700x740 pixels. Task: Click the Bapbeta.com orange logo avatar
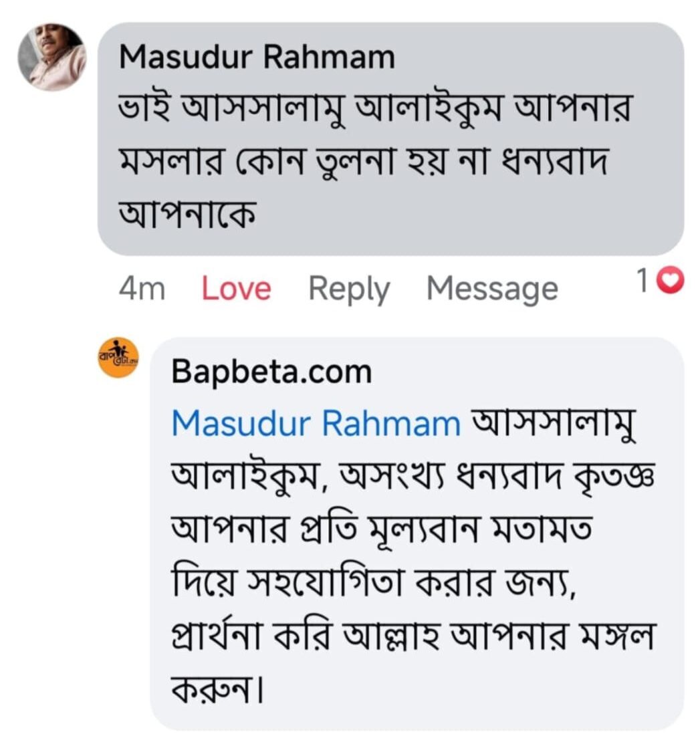[x=118, y=358]
